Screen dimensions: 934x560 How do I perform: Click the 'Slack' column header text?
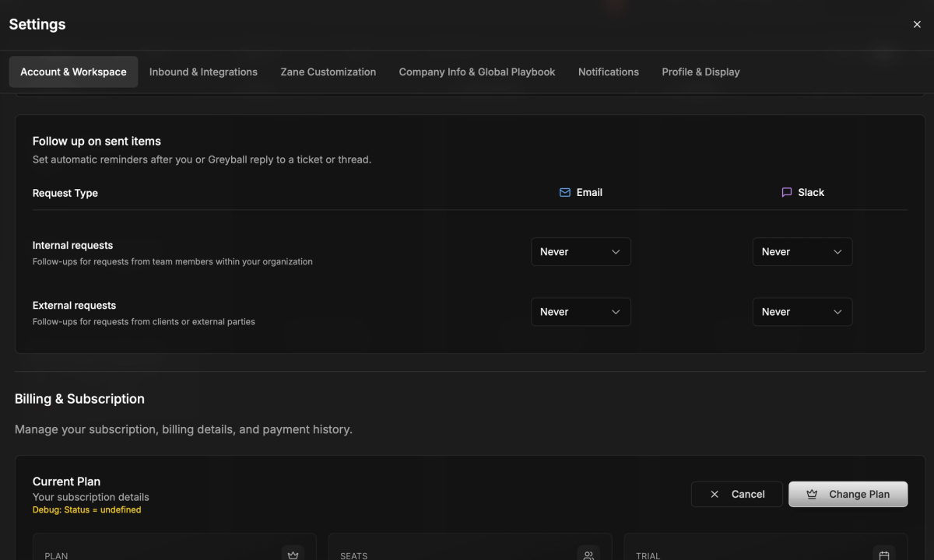(x=811, y=192)
